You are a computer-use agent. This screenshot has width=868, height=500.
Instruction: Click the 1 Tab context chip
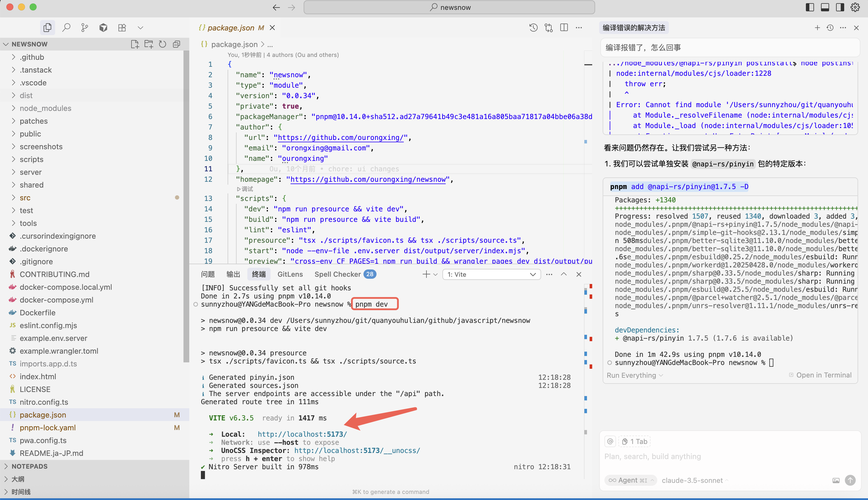tap(635, 441)
